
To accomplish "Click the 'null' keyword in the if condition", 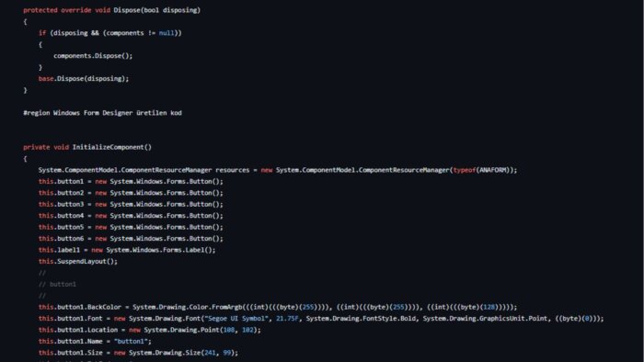I will coord(167,33).
